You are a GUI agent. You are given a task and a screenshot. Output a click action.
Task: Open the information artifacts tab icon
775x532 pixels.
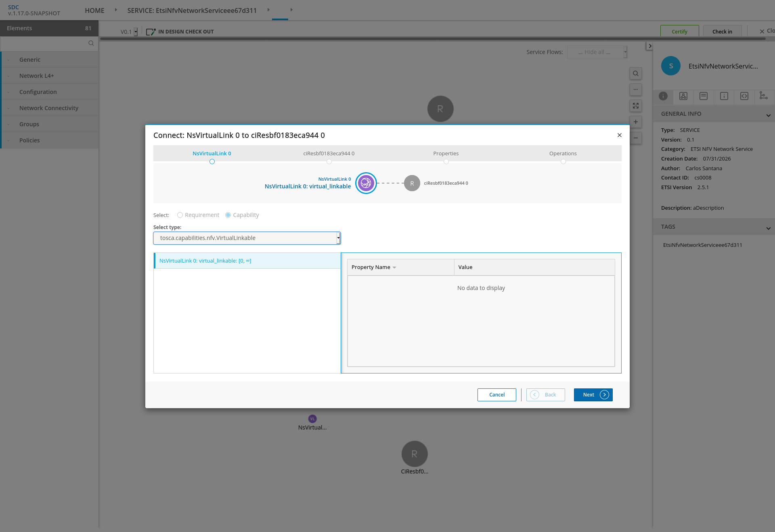tap(724, 96)
